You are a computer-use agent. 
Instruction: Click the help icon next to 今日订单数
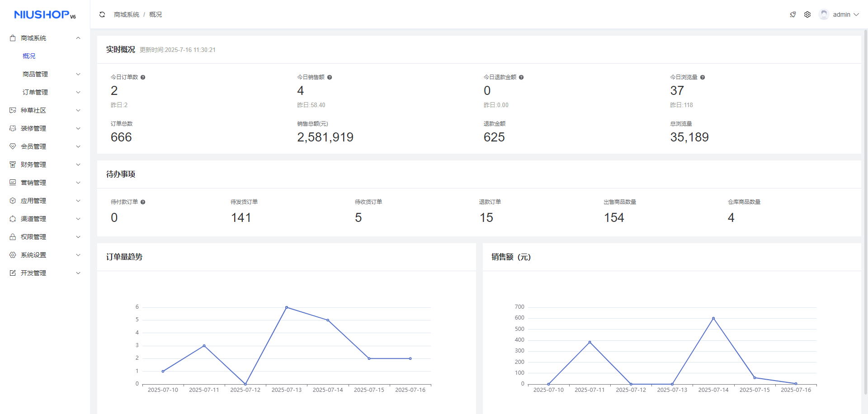[143, 77]
